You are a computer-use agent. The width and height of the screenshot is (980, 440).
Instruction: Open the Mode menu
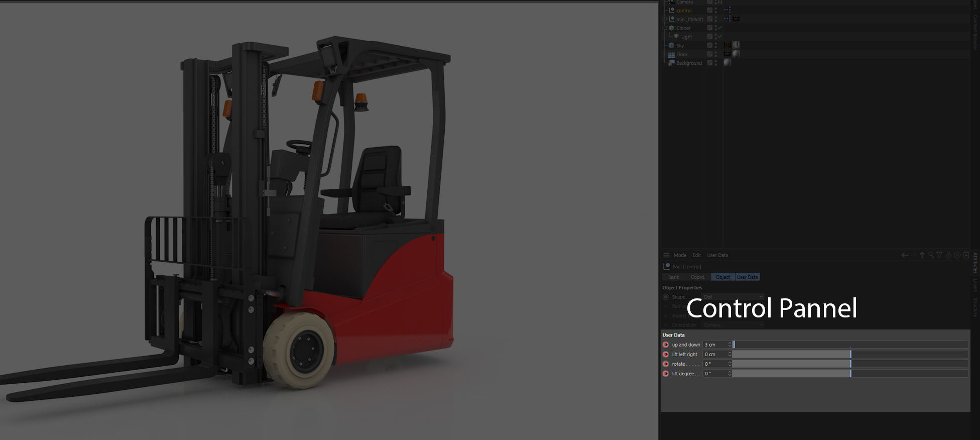click(680, 255)
